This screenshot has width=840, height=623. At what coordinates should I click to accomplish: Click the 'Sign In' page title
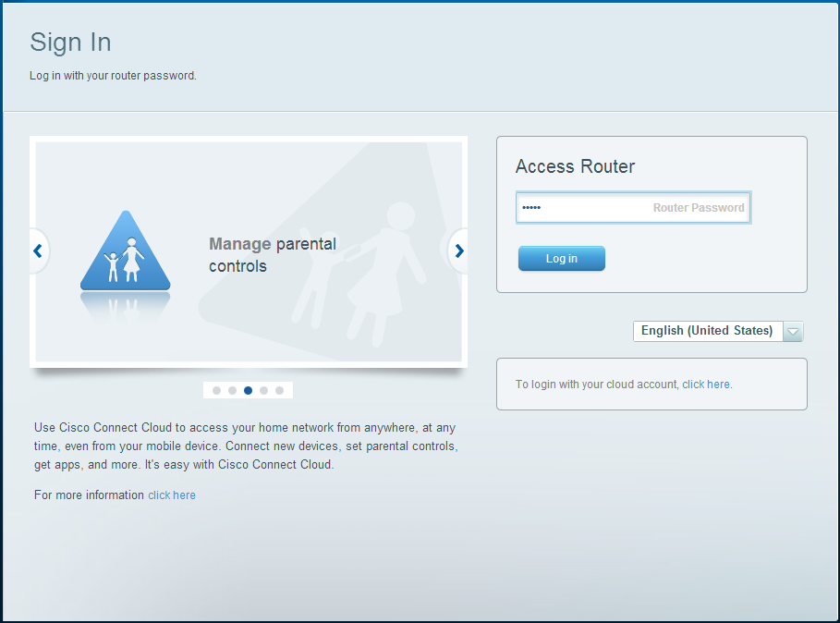(x=71, y=43)
